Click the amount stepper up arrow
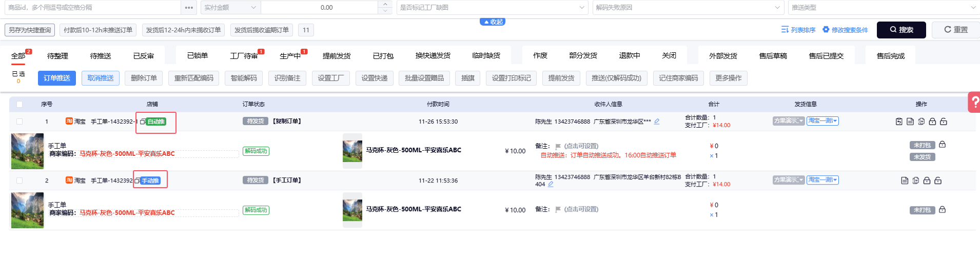This screenshot has width=980, height=262. click(x=385, y=5)
